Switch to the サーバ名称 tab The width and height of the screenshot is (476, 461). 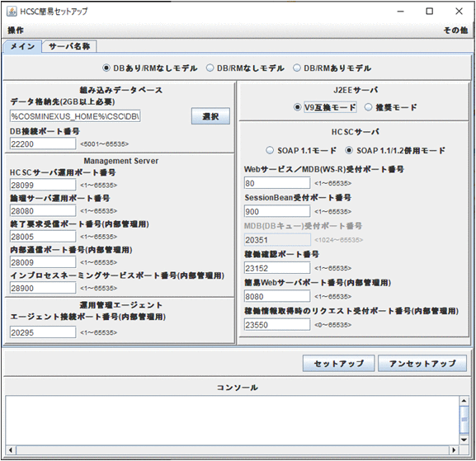click(x=69, y=46)
